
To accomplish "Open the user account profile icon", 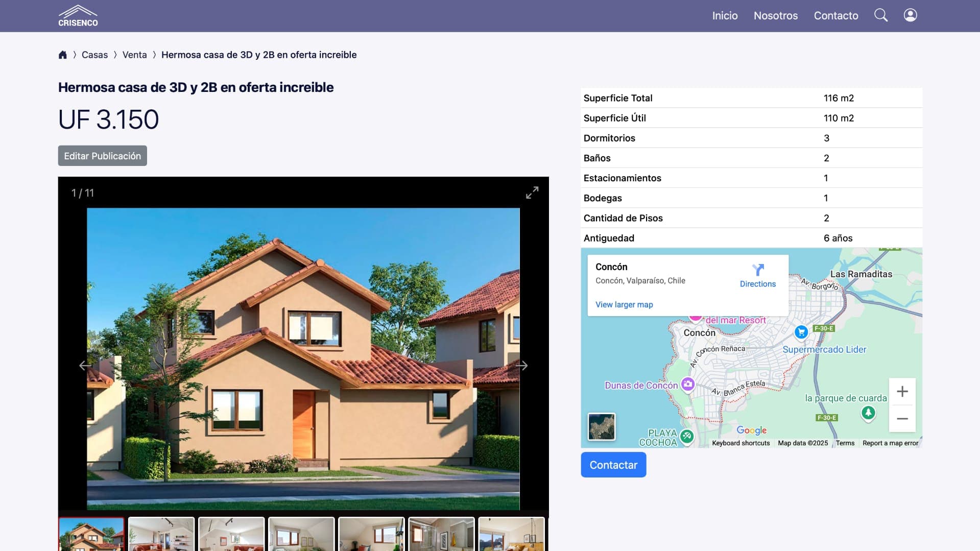I will pyautogui.click(x=910, y=15).
